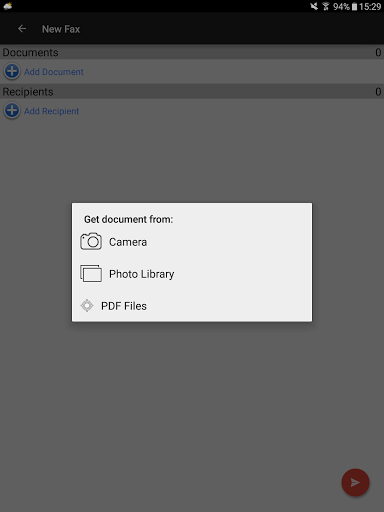Tap the battery indicator in status bar
Image resolution: width=384 pixels, height=512 pixels.
point(354,7)
